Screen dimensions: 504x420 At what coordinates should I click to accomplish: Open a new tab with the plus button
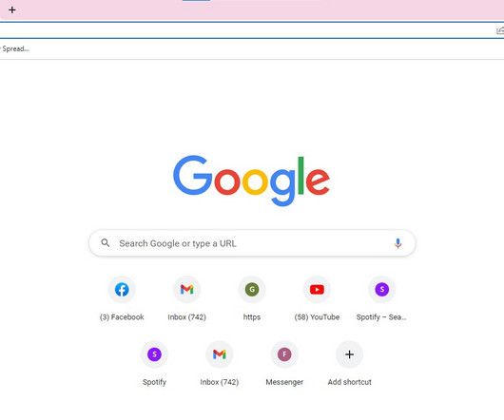click(x=12, y=10)
